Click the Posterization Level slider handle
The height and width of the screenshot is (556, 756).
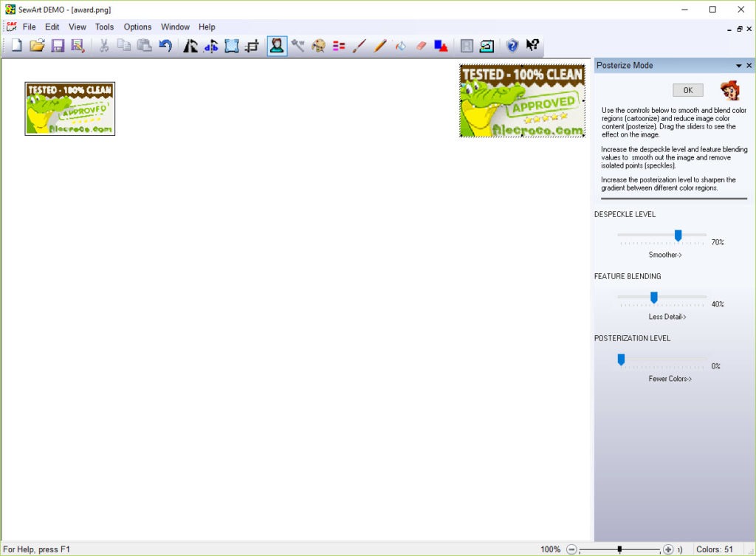(621, 360)
